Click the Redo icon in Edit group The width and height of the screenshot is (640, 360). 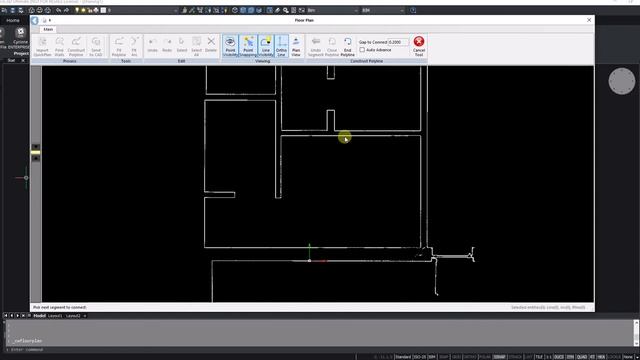pos(167,44)
